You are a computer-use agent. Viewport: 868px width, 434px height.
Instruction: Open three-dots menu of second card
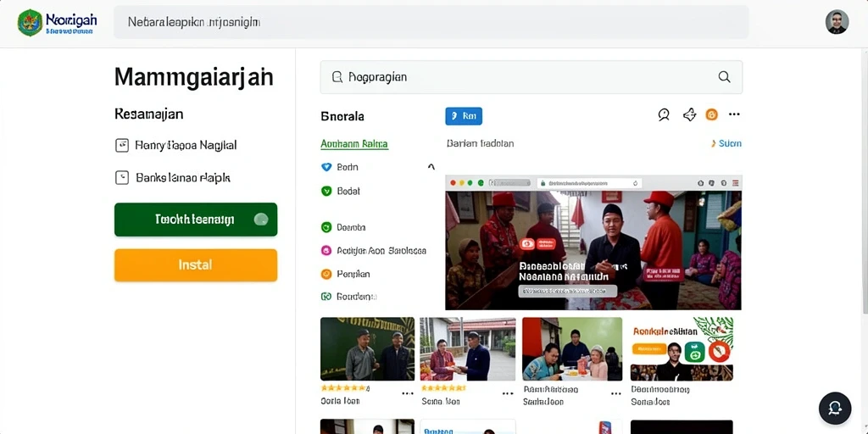508,393
